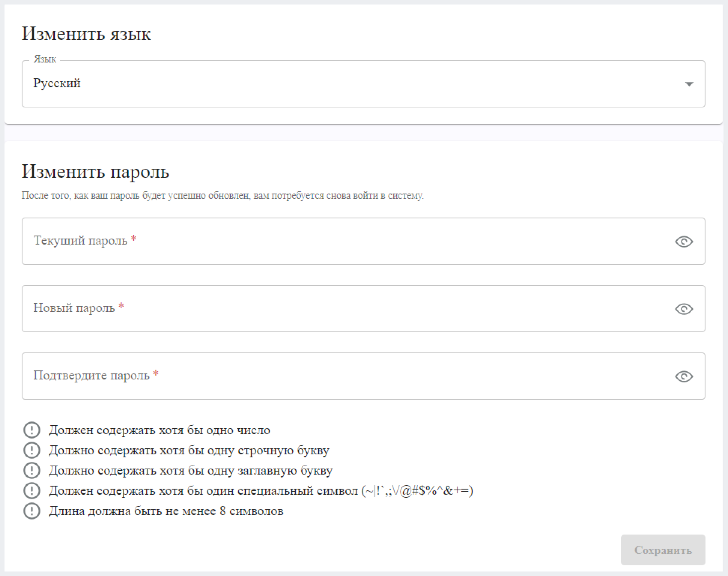Show the current password via eye icon

[684, 242]
